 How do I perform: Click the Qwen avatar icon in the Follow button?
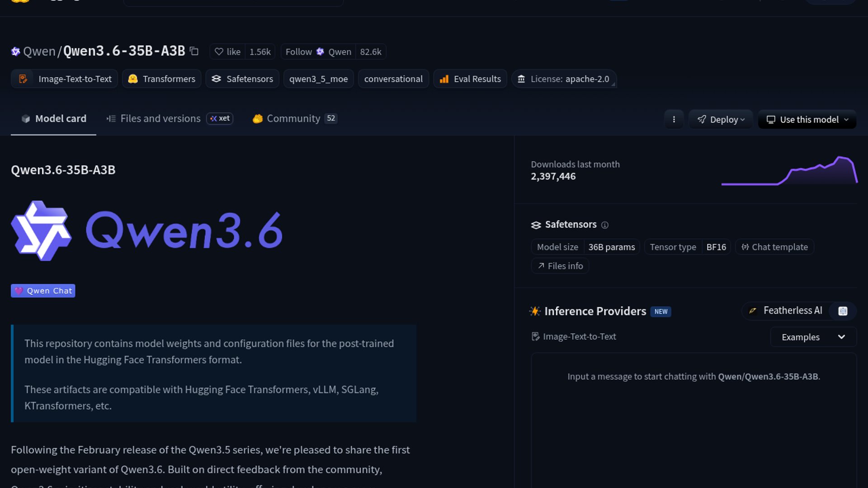click(320, 52)
